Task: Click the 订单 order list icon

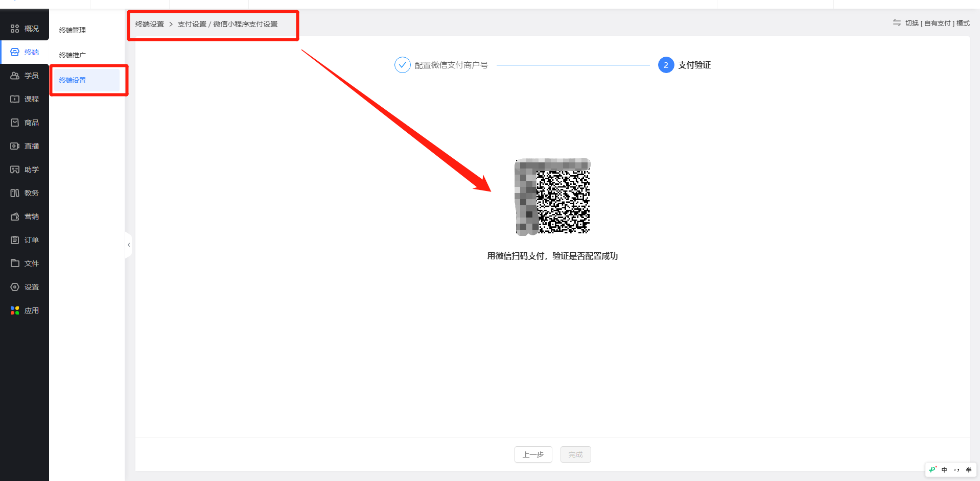Action: [15, 240]
